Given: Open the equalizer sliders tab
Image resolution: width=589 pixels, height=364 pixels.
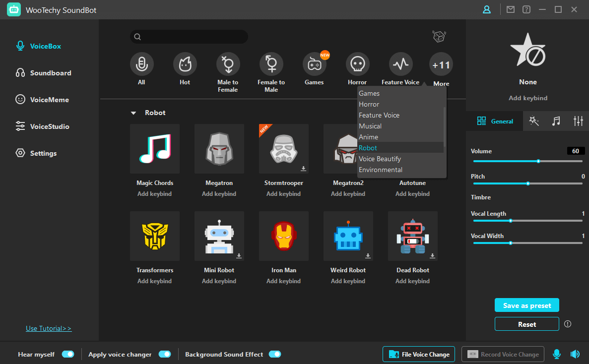Looking at the screenshot, I should 578,121.
